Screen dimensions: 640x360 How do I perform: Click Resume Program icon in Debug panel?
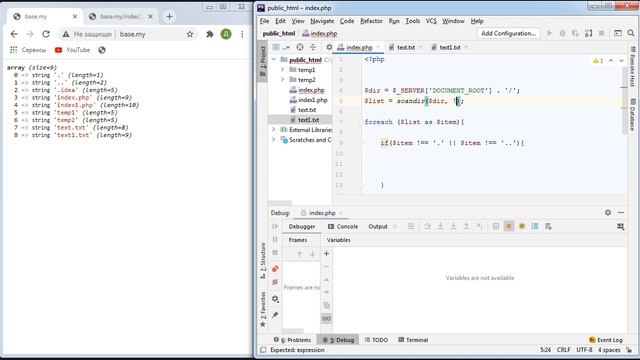coord(275,227)
